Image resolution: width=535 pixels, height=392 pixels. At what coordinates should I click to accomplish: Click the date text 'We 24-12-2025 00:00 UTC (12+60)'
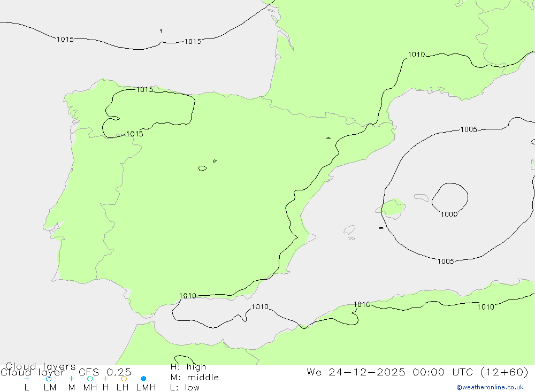tap(418, 372)
